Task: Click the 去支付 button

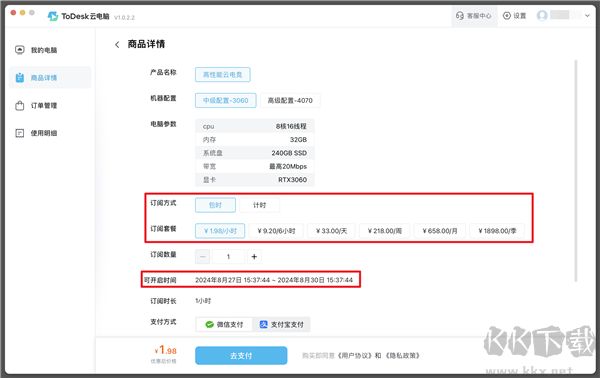Action: point(241,356)
